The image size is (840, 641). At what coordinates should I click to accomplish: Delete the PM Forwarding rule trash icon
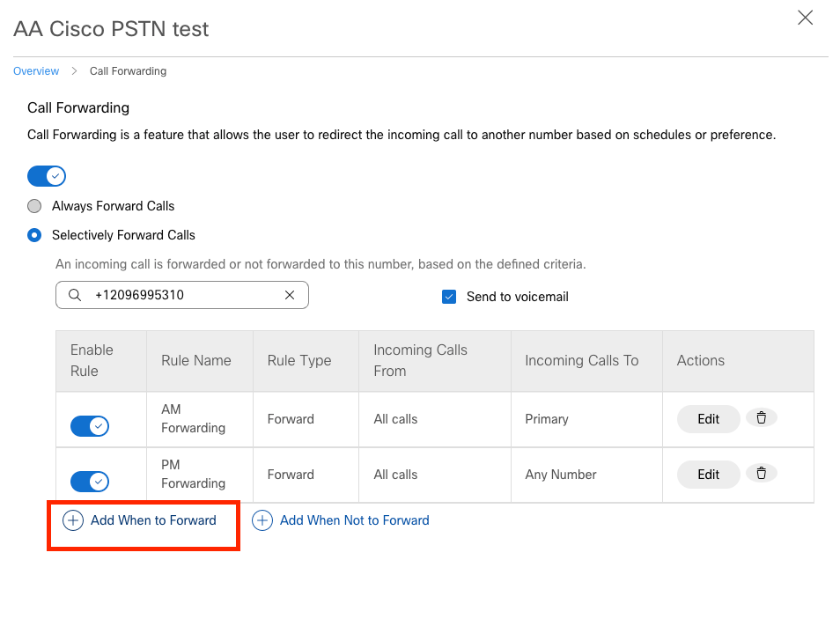pyautogui.click(x=762, y=474)
